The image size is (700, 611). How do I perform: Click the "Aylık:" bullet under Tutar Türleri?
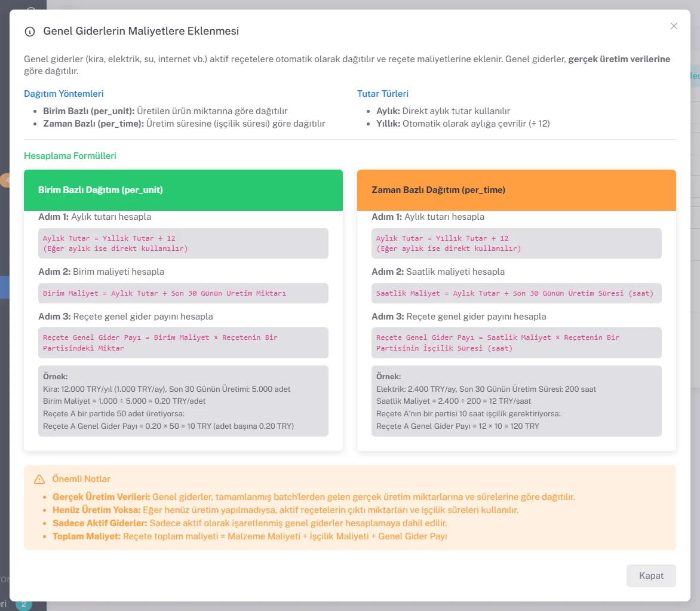point(443,111)
